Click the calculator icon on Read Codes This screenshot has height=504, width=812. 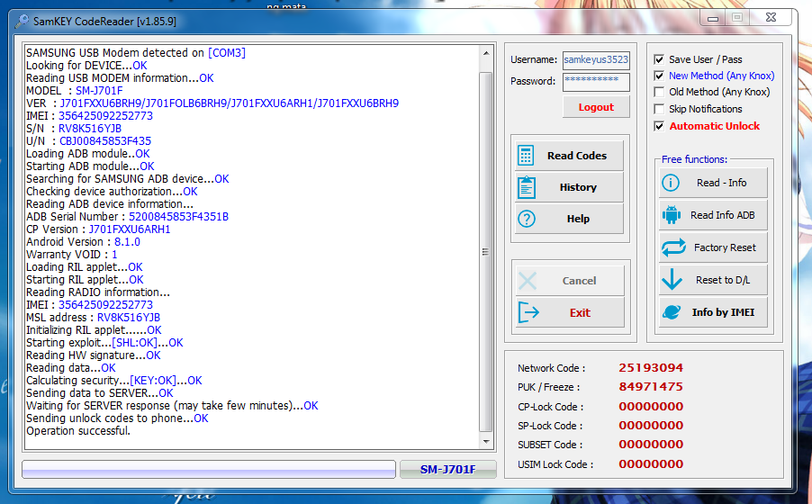526,156
